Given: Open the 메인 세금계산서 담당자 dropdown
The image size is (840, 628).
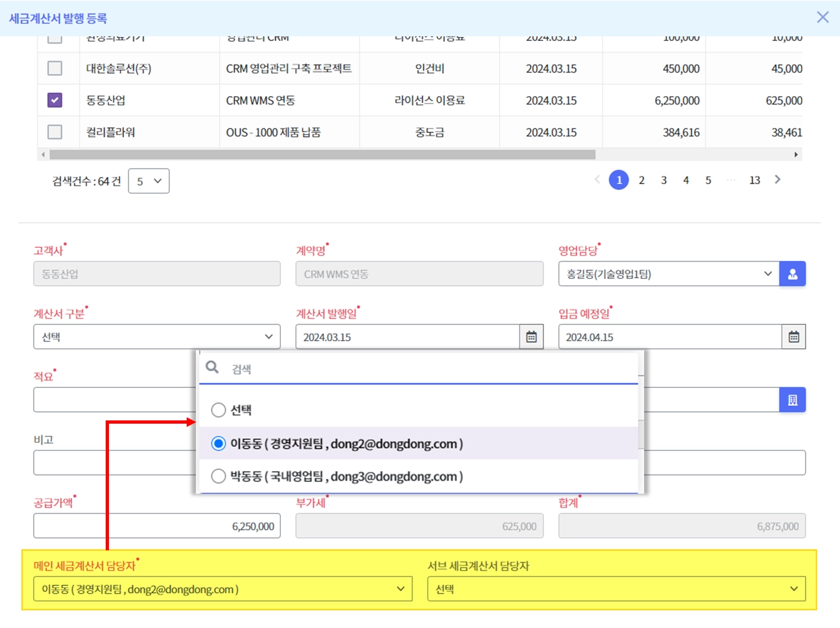Looking at the screenshot, I should (222, 589).
